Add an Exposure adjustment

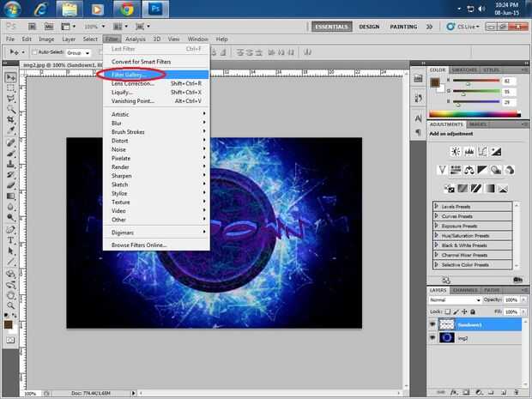click(496, 152)
